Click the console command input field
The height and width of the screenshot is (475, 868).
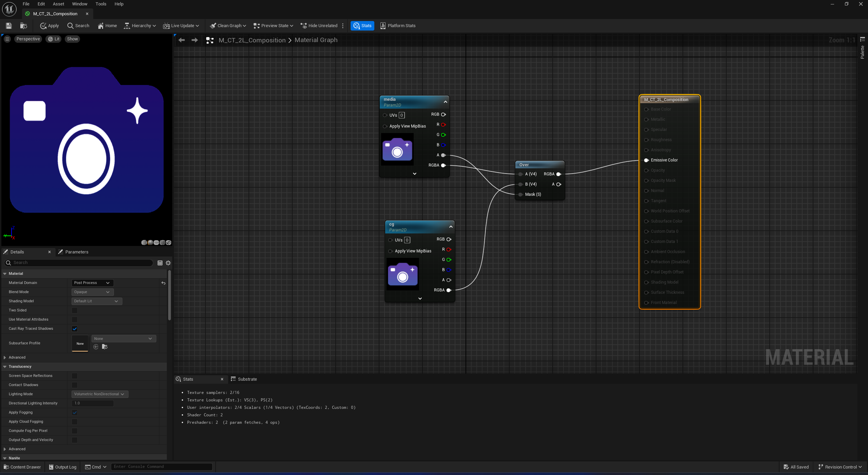point(161,467)
